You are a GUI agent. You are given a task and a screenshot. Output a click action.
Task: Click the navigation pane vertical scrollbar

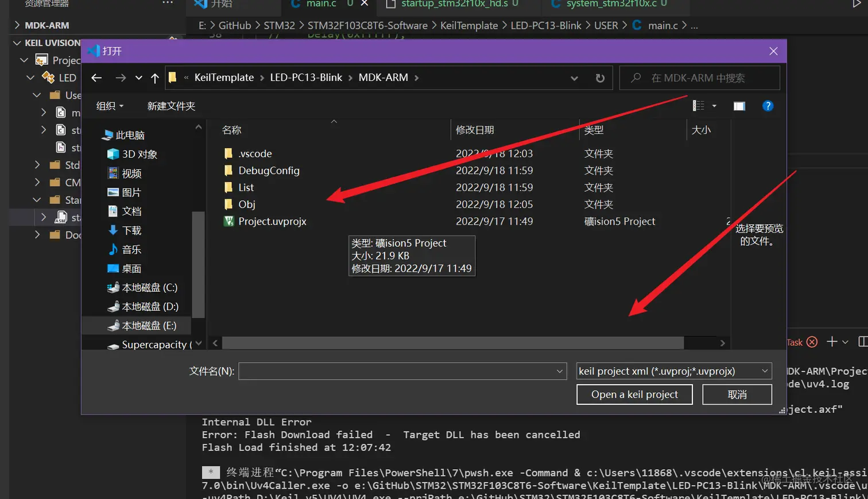[x=198, y=265]
